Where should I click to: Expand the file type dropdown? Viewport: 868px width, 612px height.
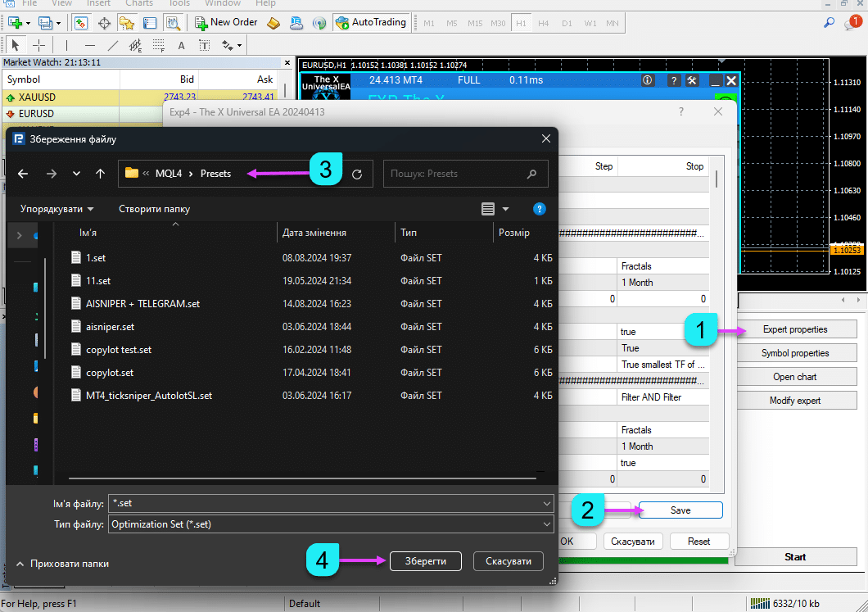pos(547,524)
